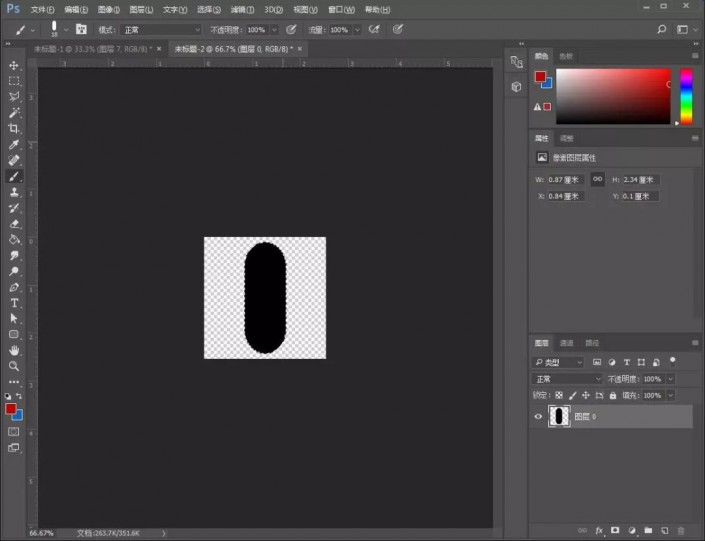The image size is (705, 541).
Task: Select the Healing Brush tool
Action: 14,160
